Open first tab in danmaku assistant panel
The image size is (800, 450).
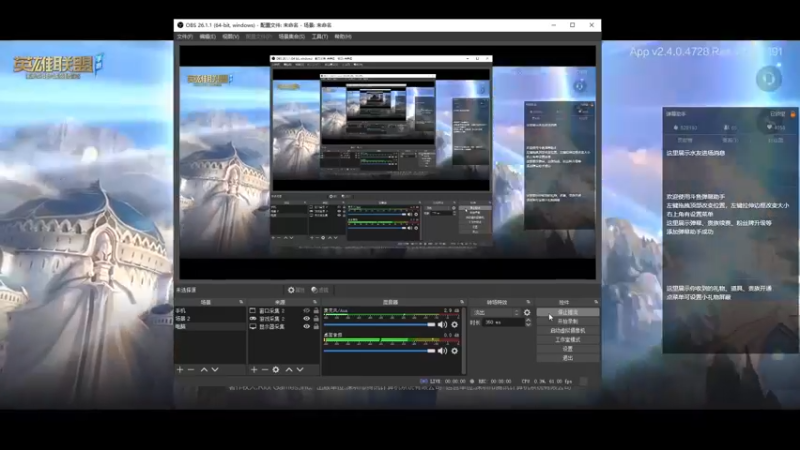(685, 140)
